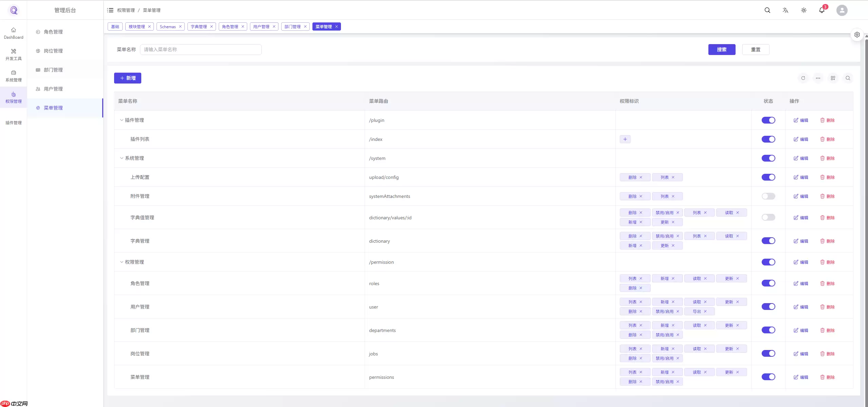Viewport: 868px width, 407px height.
Task: Edit the 插件管理 row
Action: 801,120
